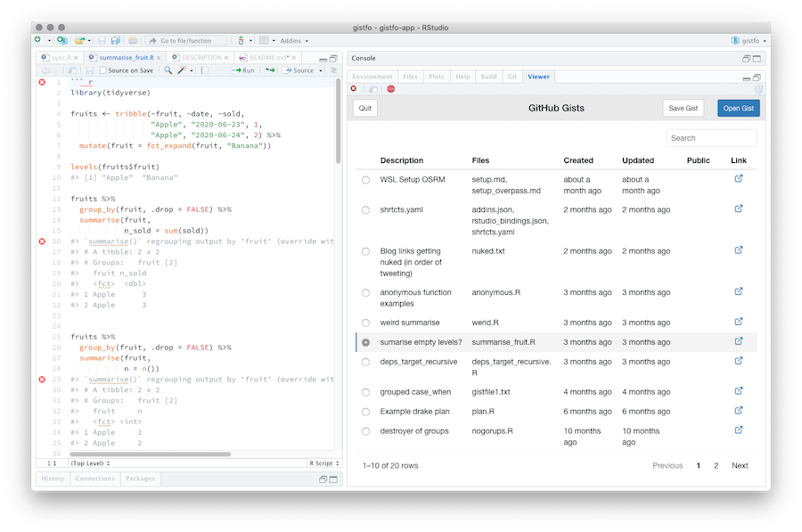Viewport: 802px width, 532px height.
Task: Select the weird summarise radio button
Action: 365,323
